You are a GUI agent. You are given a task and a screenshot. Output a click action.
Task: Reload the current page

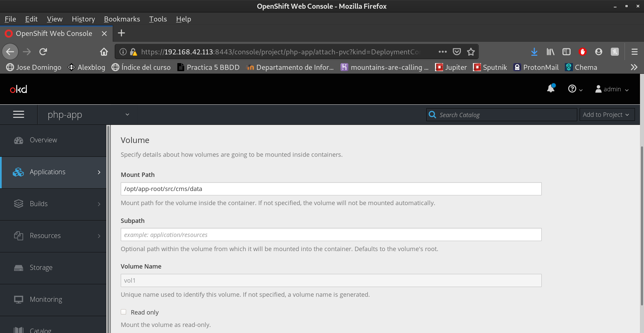pyautogui.click(x=43, y=52)
